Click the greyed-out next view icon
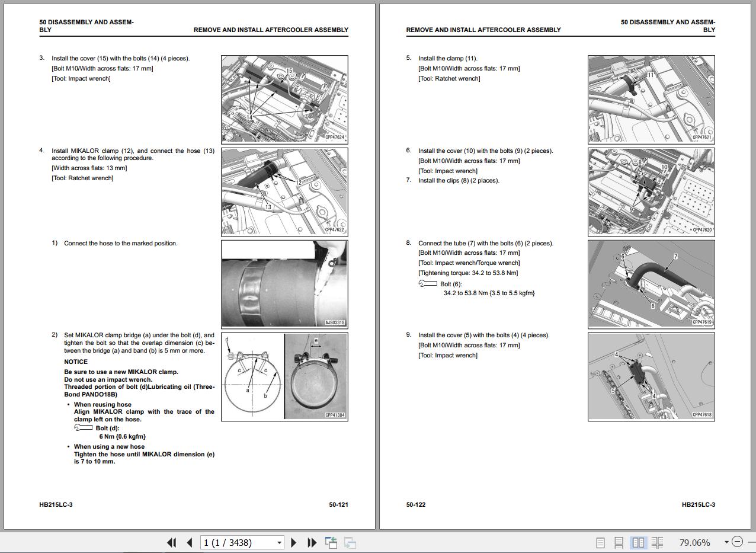756x553 pixels. 350,542
